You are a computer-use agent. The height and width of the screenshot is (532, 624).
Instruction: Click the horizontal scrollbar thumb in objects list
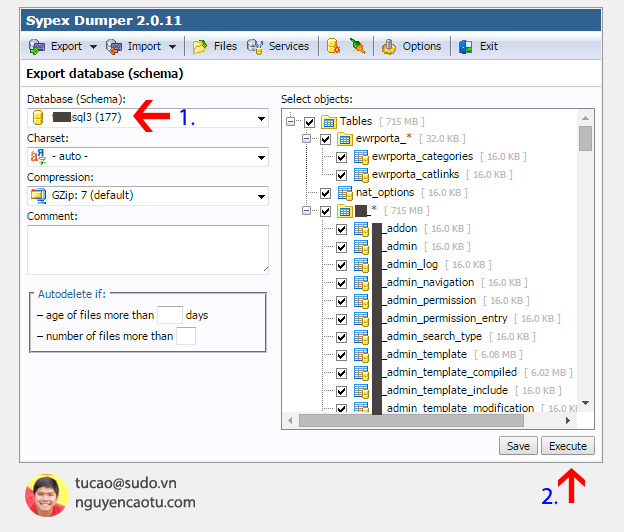411,421
